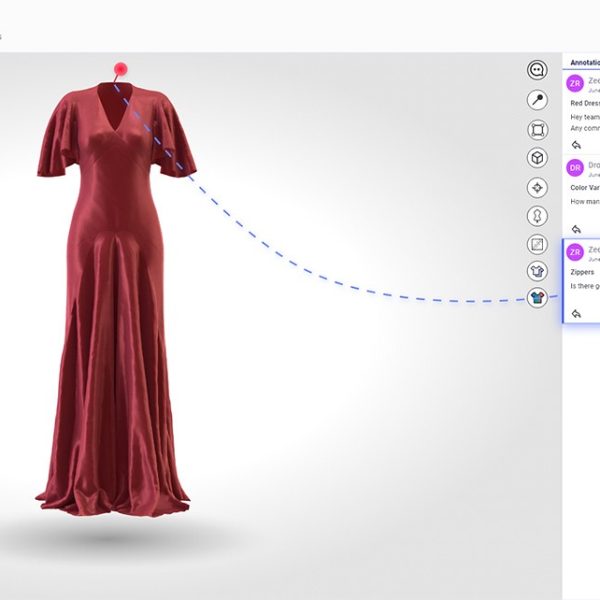Click the red annotation pin marker
This screenshot has width=600, height=600.
tap(121, 69)
